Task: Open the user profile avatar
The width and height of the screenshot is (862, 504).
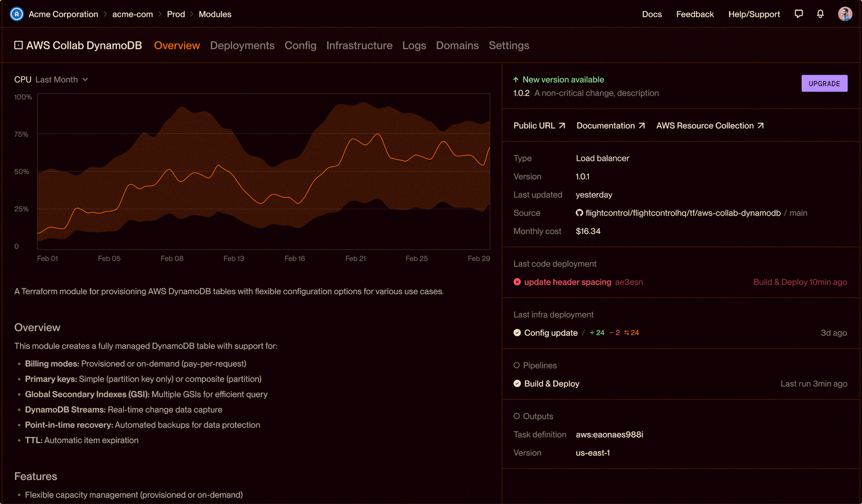Action: pos(845,14)
